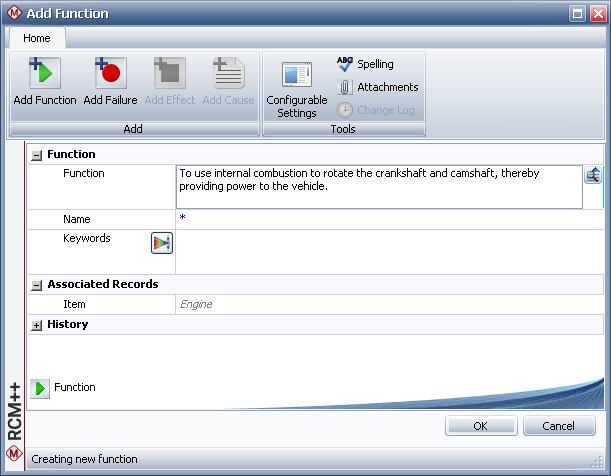Maximize the Add Function window
The image size is (611, 476).
577,14
